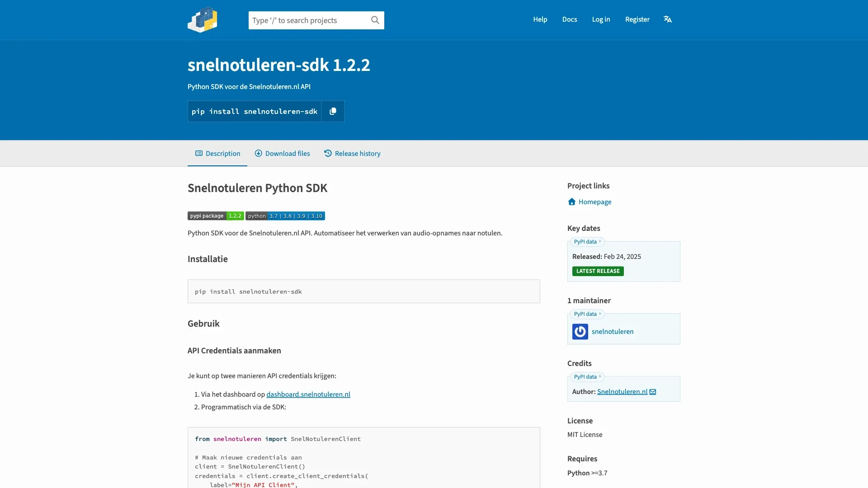Switch to the Download files tab
The width and height of the screenshot is (868, 488).
click(x=282, y=154)
